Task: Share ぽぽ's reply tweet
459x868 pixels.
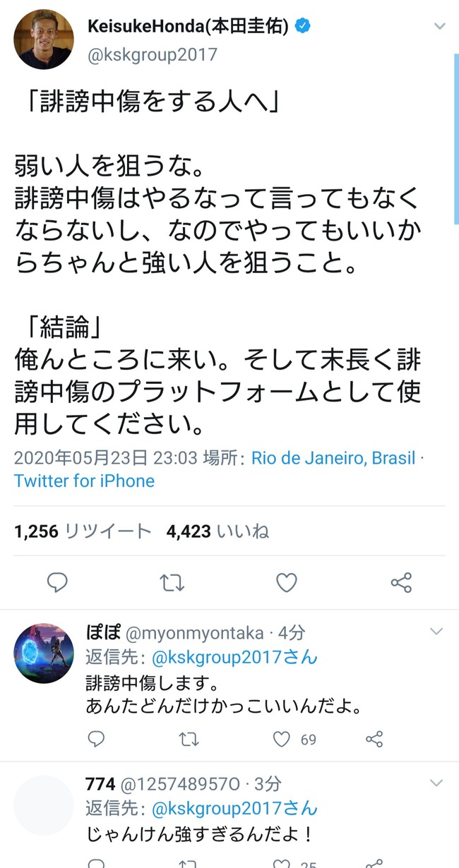Action: [374, 739]
